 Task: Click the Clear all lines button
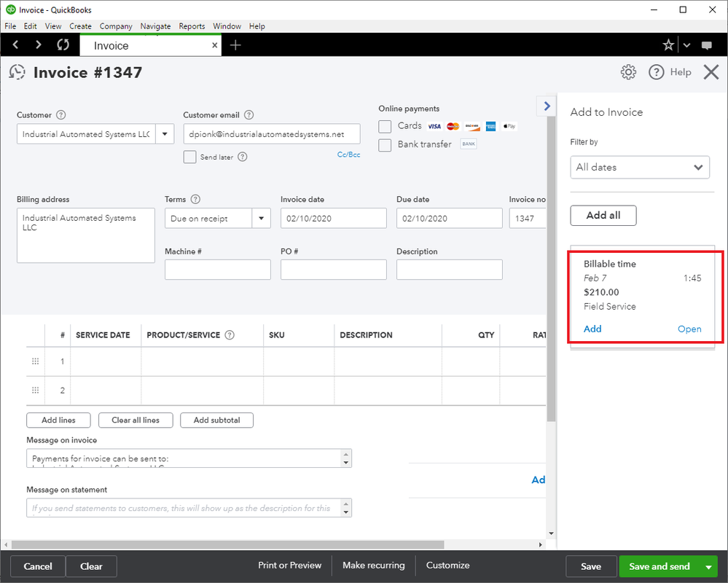[136, 420]
